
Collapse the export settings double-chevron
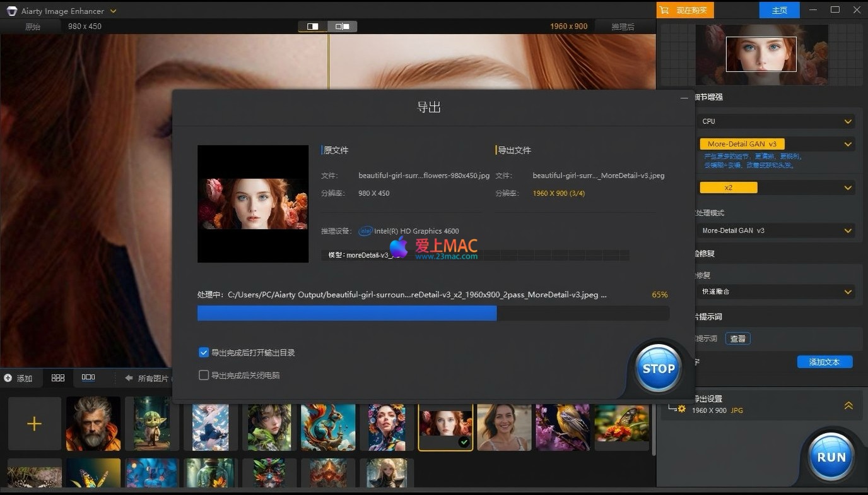(x=848, y=405)
